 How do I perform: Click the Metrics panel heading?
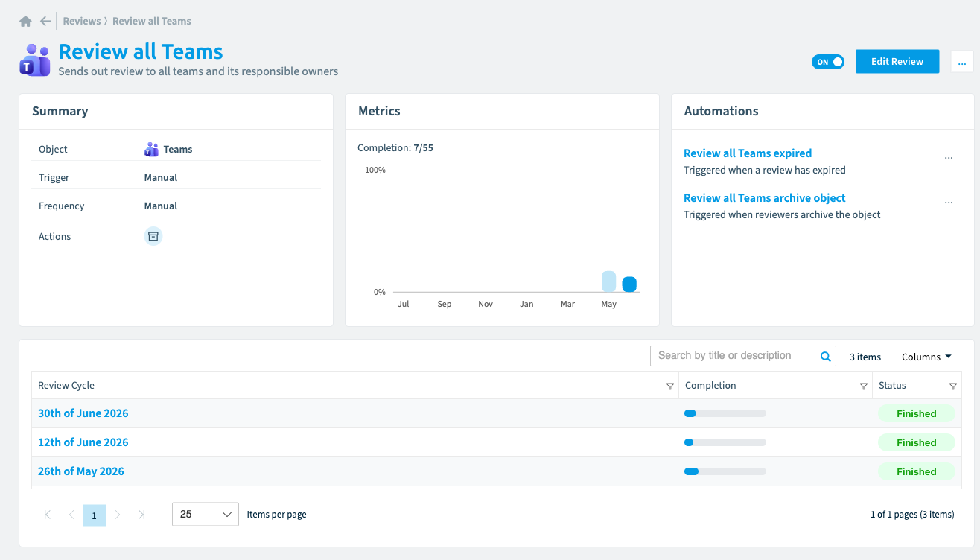tap(379, 112)
